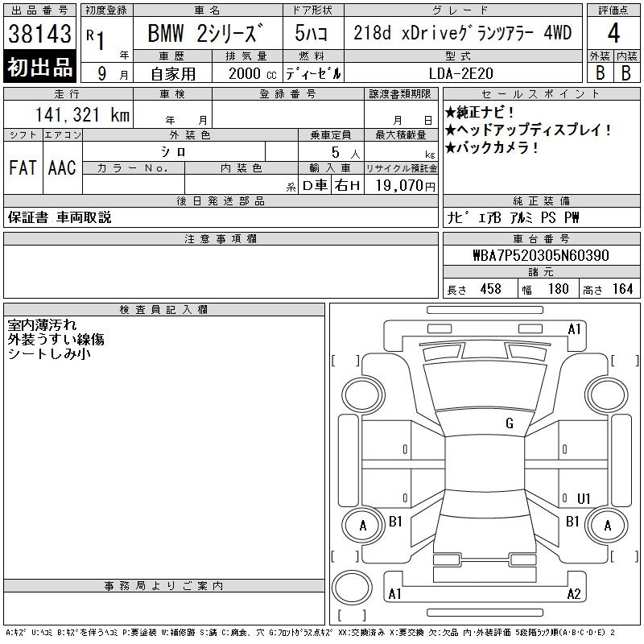The image size is (644, 644).
Task: Click the ヘッドアップディスプレイ sales point line
Action: click(529, 130)
